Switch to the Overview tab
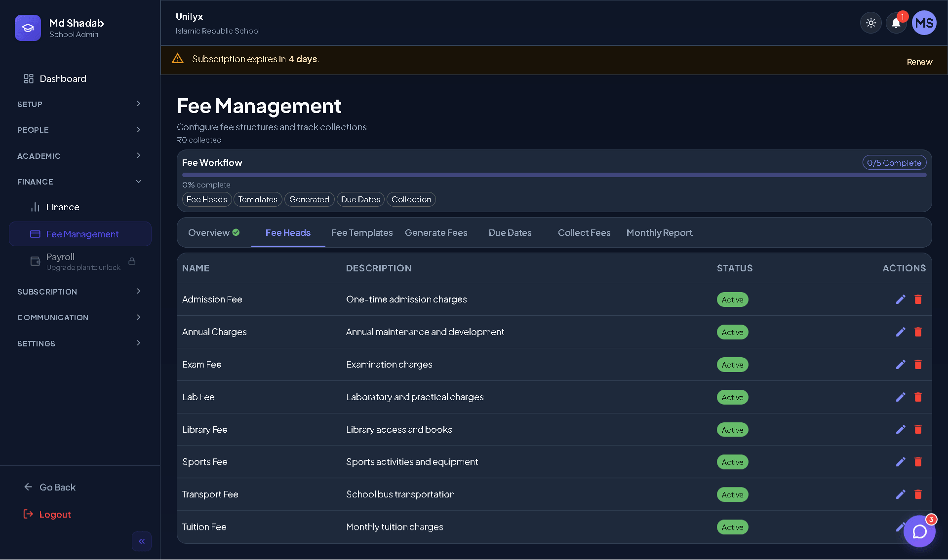 point(214,232)
